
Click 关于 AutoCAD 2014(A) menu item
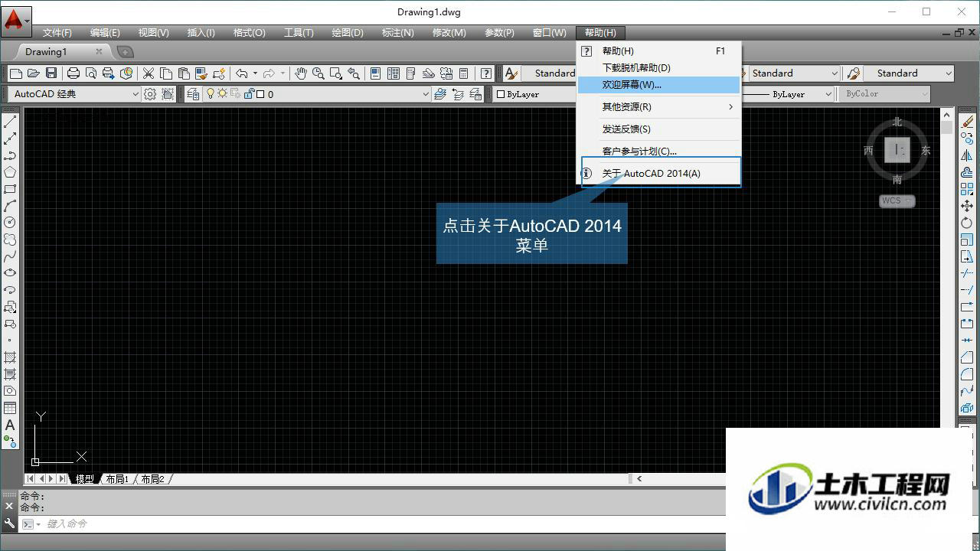click(658, 174)
